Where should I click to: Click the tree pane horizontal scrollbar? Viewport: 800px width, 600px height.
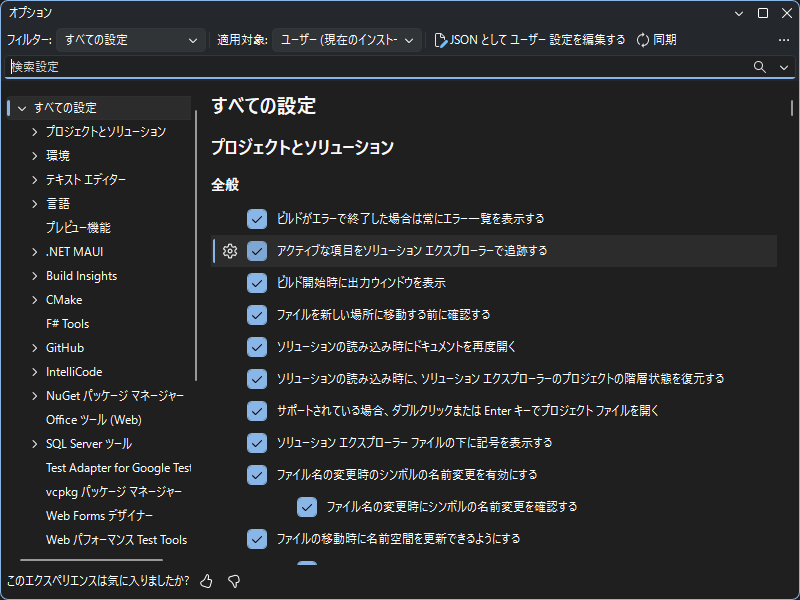[91, 560]
